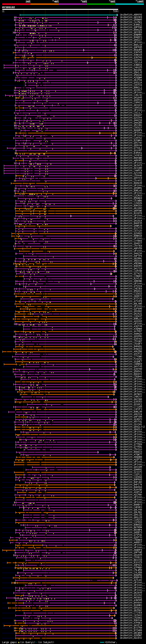This screenshot has height=644, width=146.
Task: Open hit UniRef100_Q9XDH2
Action: [131, 311]
